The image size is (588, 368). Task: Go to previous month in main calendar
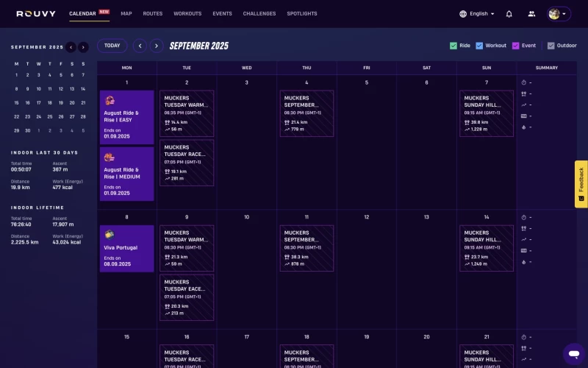click(x=140, y=46)
